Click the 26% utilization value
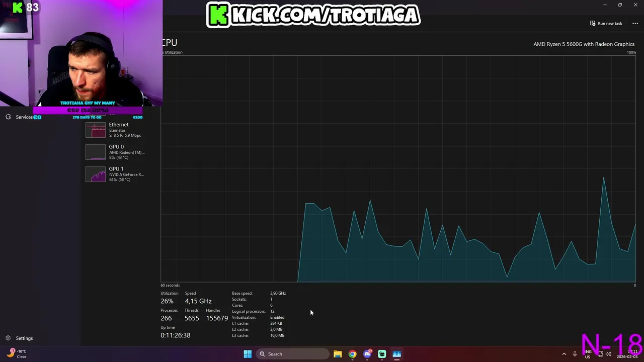This screenshot has height=362, width=644. pos(167,301)
